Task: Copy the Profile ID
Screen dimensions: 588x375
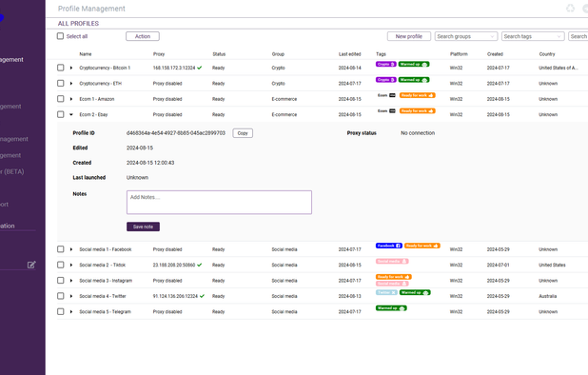Action: tap(243, 133)
